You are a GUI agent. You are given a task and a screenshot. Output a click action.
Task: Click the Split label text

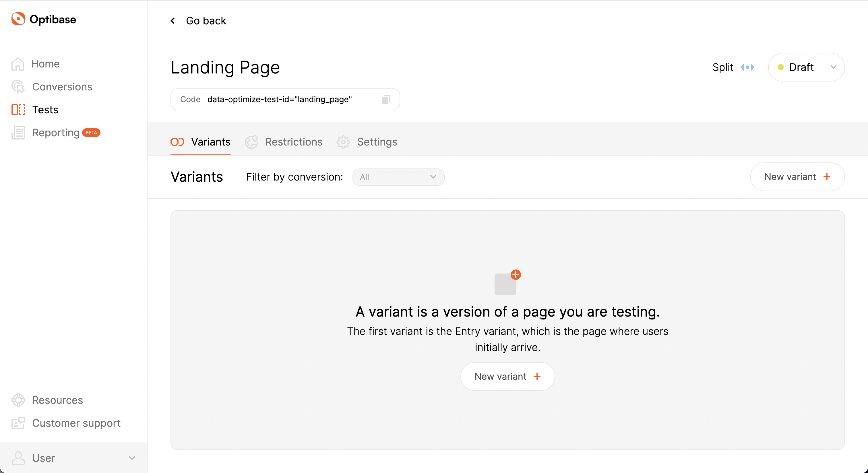pyautogui.click(x=723, y=67)
